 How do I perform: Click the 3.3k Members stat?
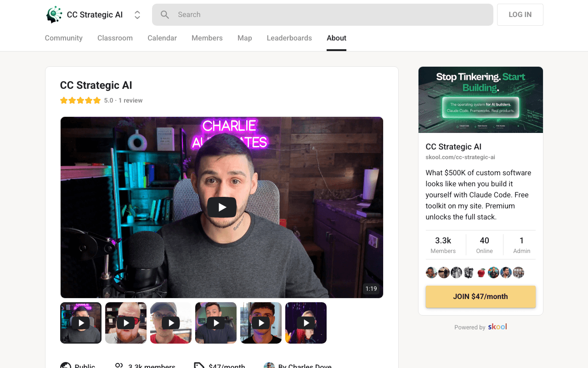click(x=443, y=245)
